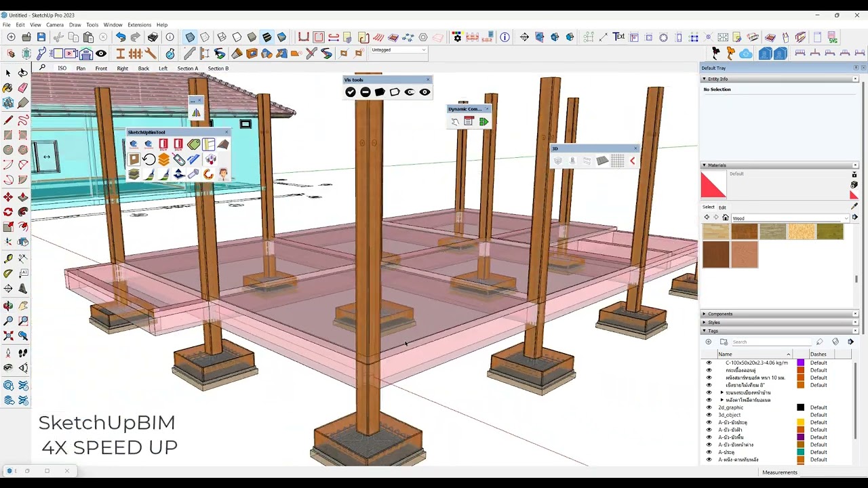The height and width of the screenshot is (488, 868).
Task: Click the Add Tag Folder icon
Action: [x=724, y=342]
